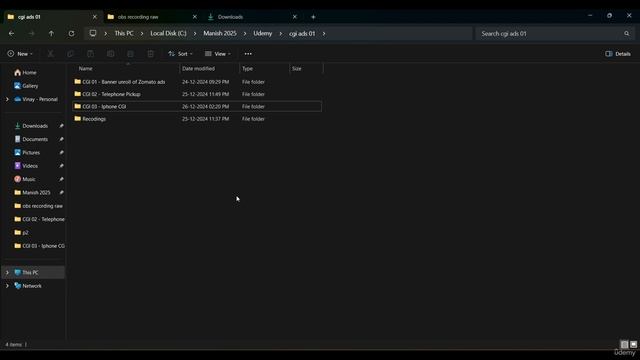Close the Downloads tab
Viewport: 640px width, 360px height.
click(295, 17)
